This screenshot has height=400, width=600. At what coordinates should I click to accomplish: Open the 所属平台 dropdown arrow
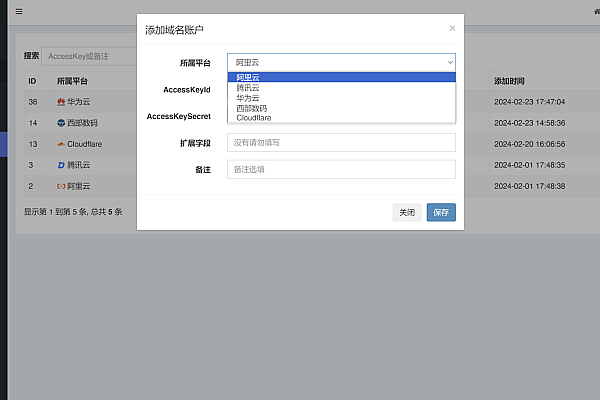[450, 62]
